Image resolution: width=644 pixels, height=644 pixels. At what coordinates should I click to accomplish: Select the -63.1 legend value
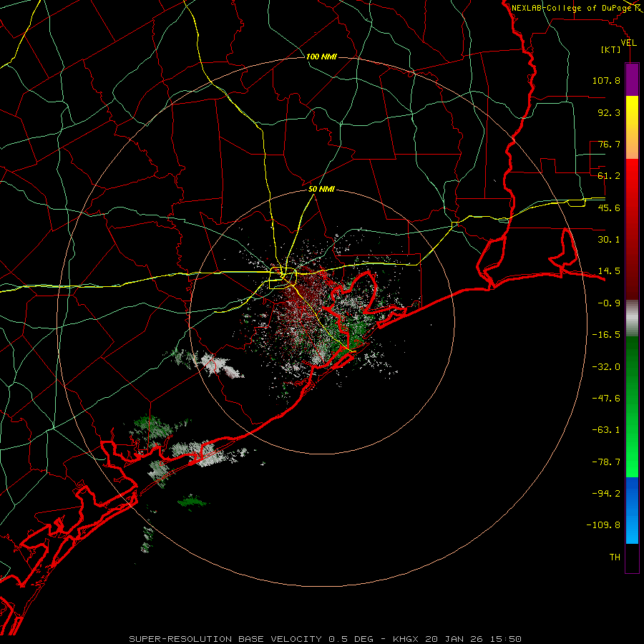coord(606,430)
